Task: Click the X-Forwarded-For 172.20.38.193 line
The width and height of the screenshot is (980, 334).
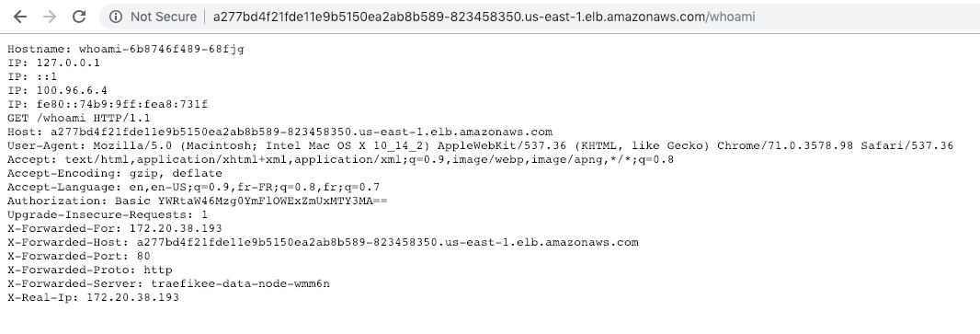Action: pyautogui.click(x=115, y=228)
